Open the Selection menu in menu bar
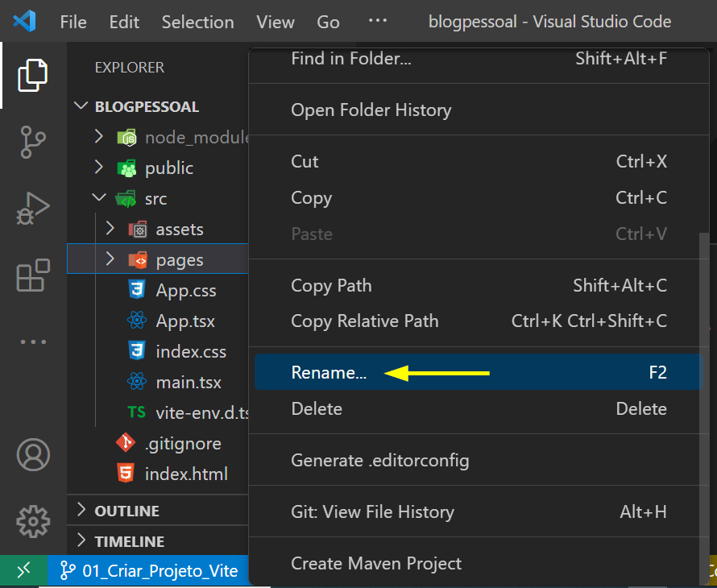 coord(197,22)
